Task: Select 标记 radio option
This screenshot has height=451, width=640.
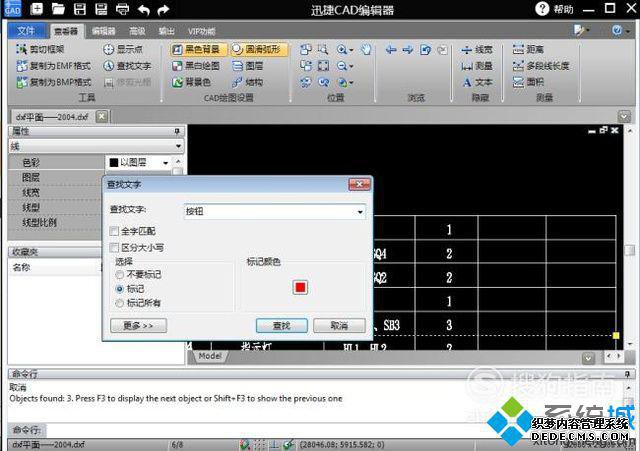Action: 120,289
